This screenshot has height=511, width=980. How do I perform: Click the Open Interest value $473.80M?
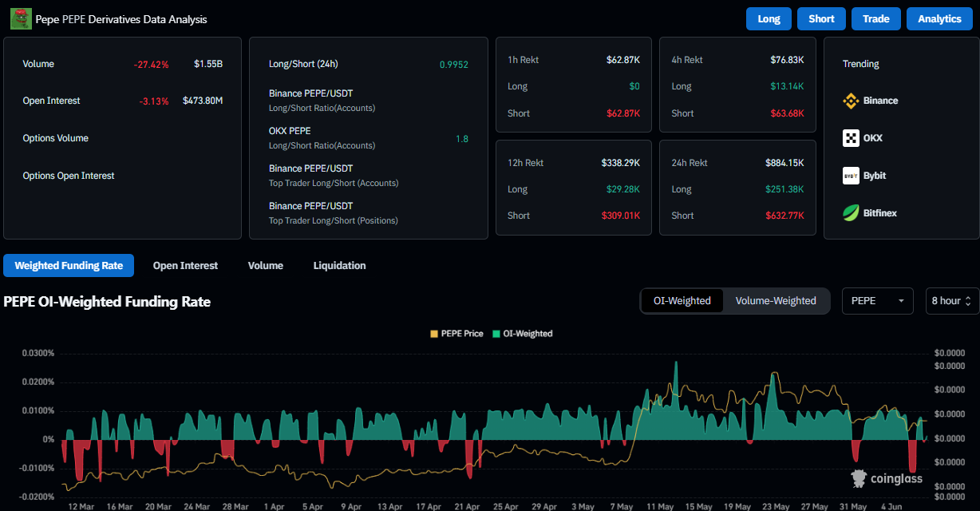(x=203, y=101)
